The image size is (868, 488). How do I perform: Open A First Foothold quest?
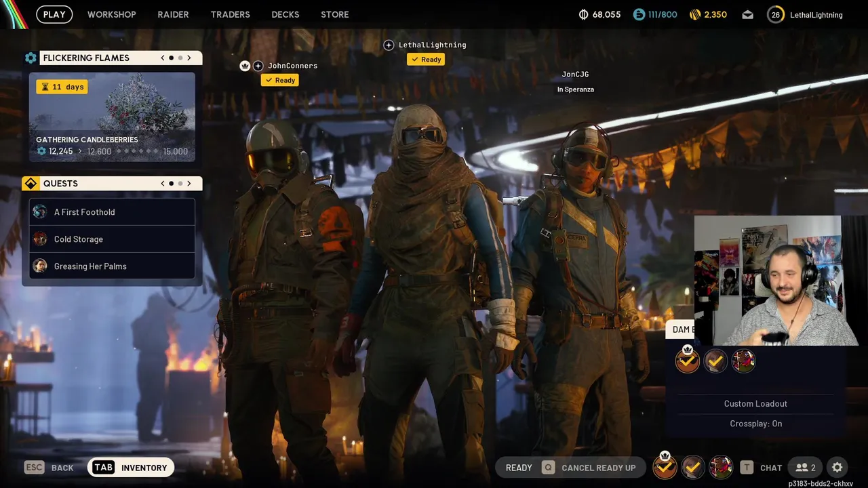[112, 212]
